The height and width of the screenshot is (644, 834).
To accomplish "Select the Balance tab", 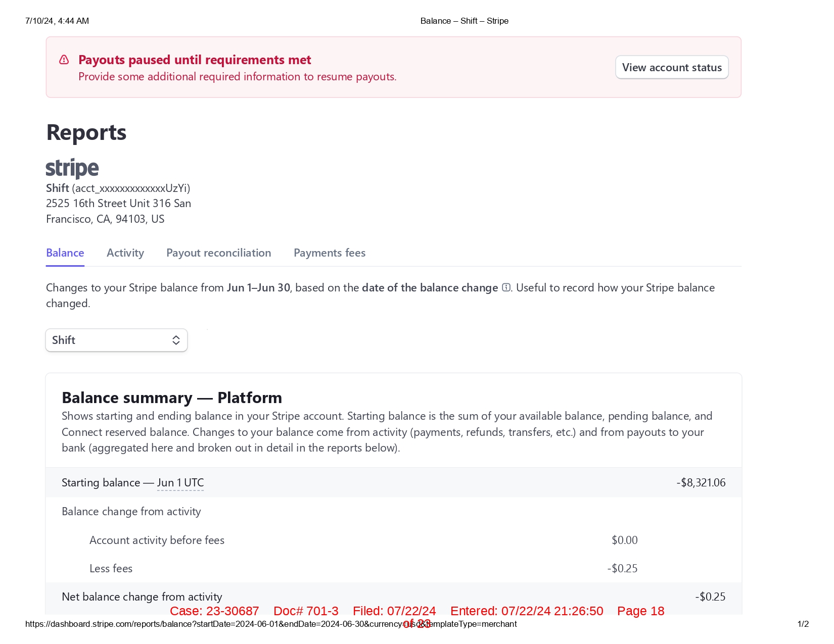I will point(65,253).
